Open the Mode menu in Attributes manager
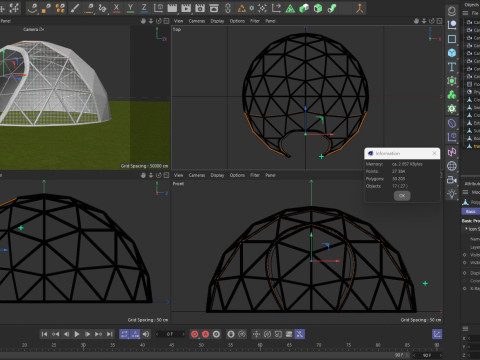The image size is (480, 360). [x=475, y=192]
